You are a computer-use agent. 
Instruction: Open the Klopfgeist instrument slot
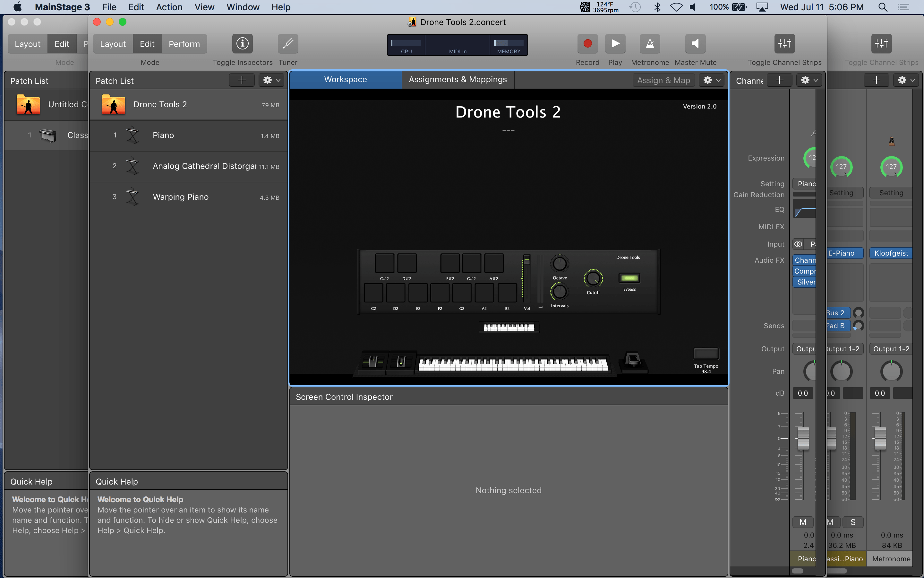891,253
